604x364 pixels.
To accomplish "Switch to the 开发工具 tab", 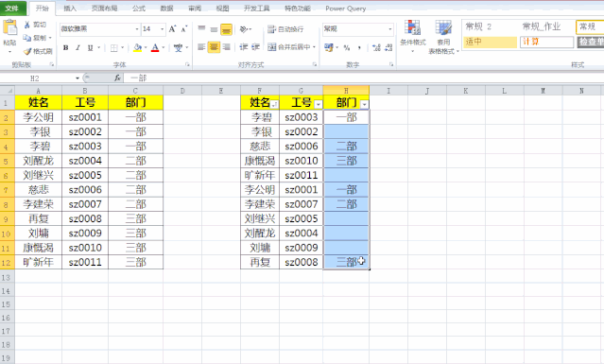I will pyautogui.click(x=256, y=9).
